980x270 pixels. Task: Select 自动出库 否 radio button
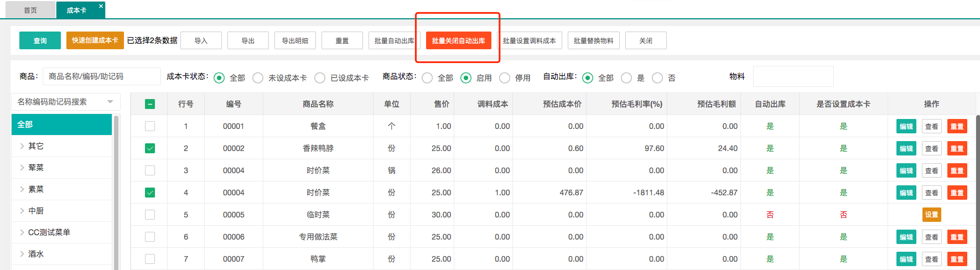[x=657, y=78]
